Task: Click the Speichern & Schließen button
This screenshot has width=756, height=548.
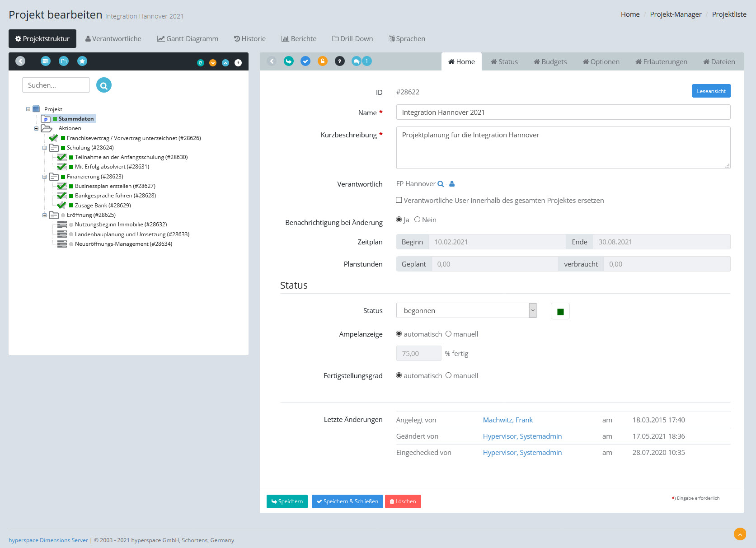Action: point(347,501)
